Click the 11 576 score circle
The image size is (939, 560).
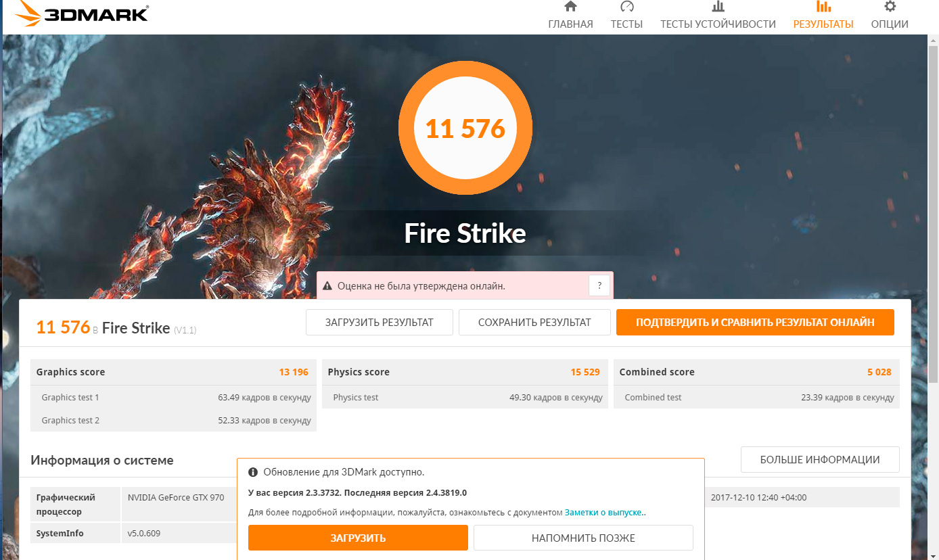(465, 128)
